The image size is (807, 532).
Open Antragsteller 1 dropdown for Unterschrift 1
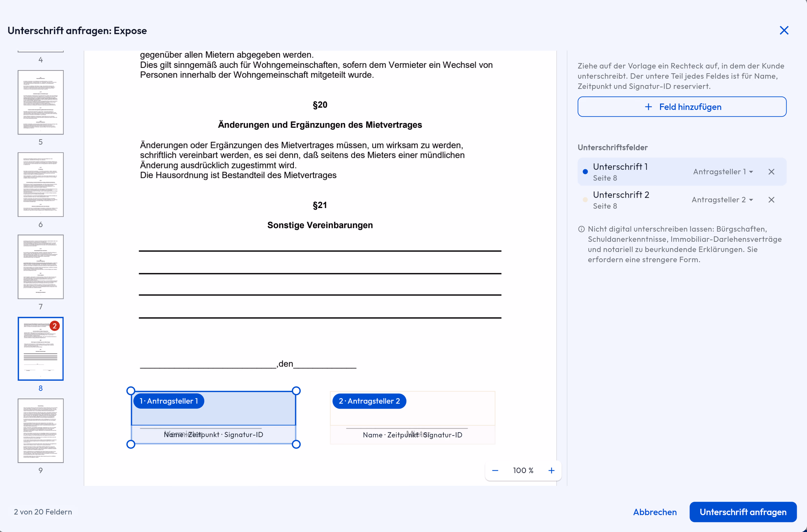pyautogui.click(x=723, y=172)
